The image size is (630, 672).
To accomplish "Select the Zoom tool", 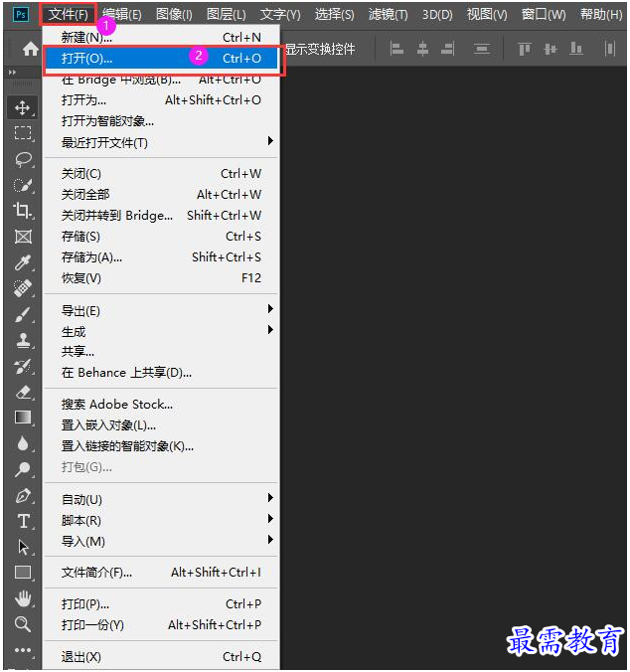I will tap(23, 624).
